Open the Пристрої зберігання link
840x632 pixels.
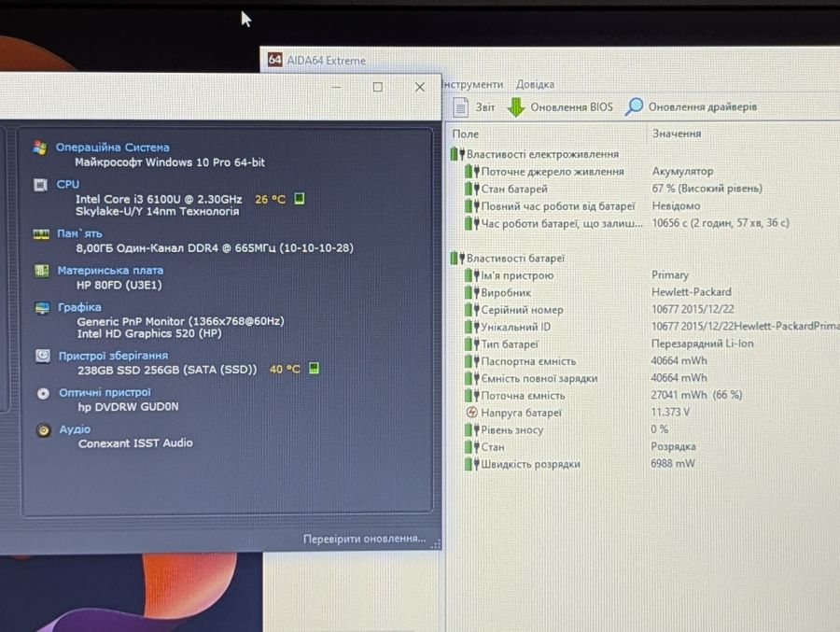[113, 356]
